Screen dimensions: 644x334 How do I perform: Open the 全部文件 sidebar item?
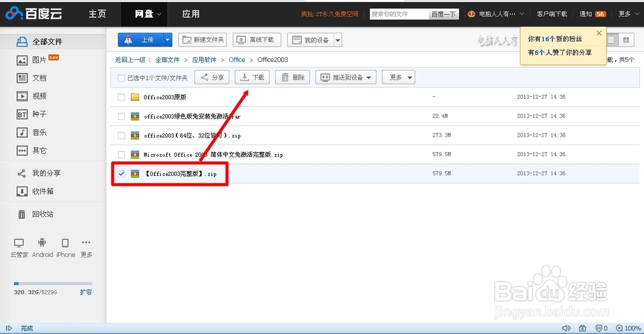53,41
